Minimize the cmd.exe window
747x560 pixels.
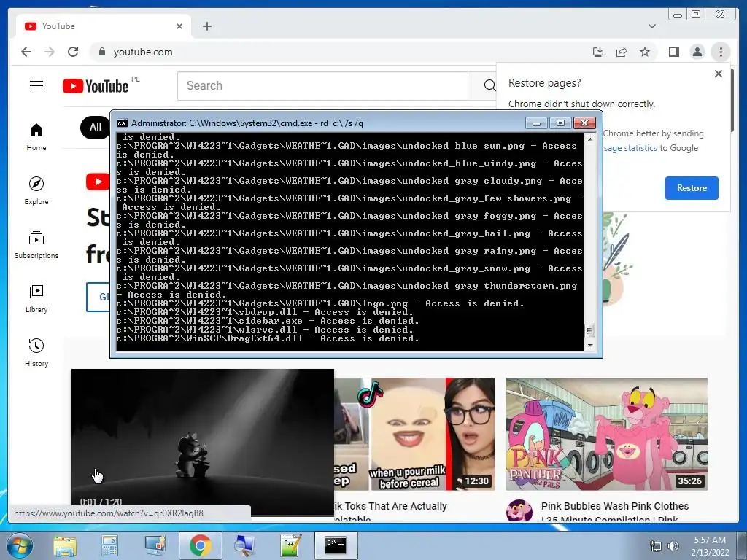(x=536, y=123)
